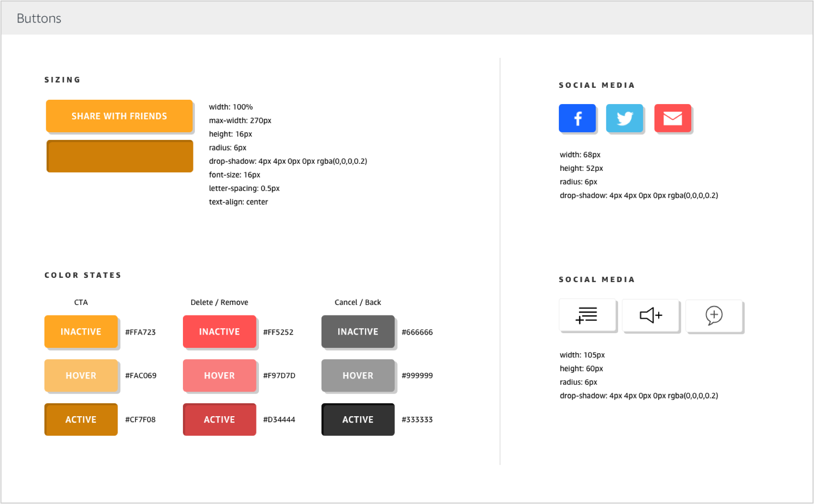Click the #FFA723 hex color label
Viewport: 814px width, 504px height.
pos(140,332)
